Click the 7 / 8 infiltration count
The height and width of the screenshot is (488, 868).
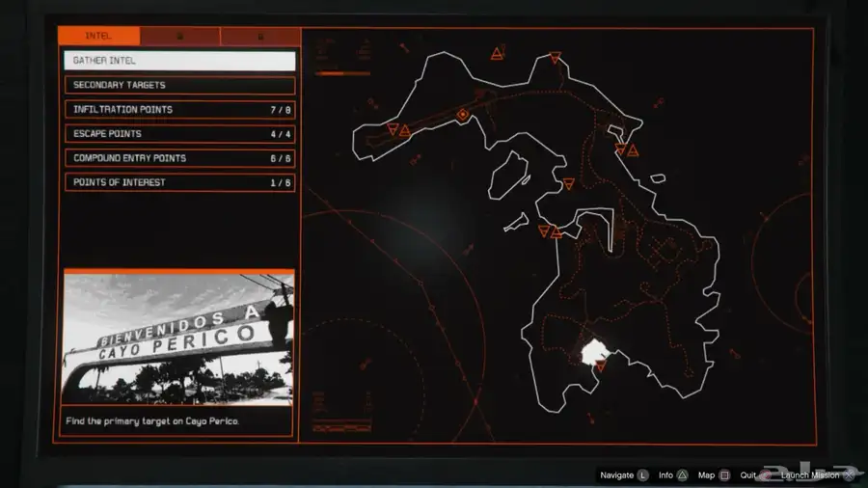tap(280, 110)
